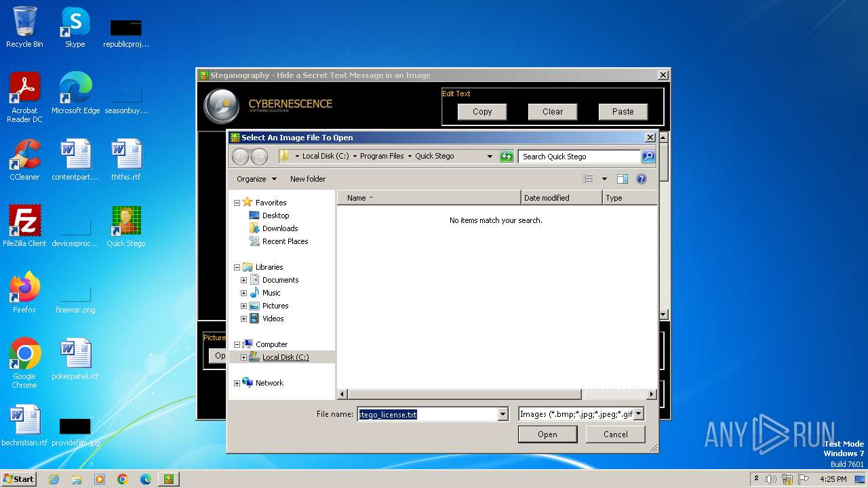Click the volume speaker tray icon
Image resolution: width=868 pixels, height=488 pixels.
(x=771, y=479)
